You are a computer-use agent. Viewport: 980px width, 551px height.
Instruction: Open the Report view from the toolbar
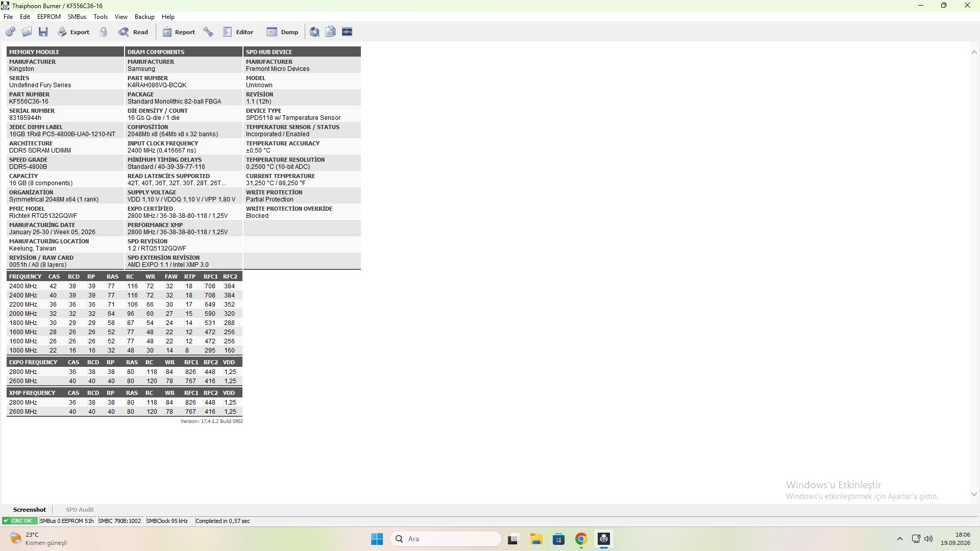pyautogui.click(x=179, y=32)
